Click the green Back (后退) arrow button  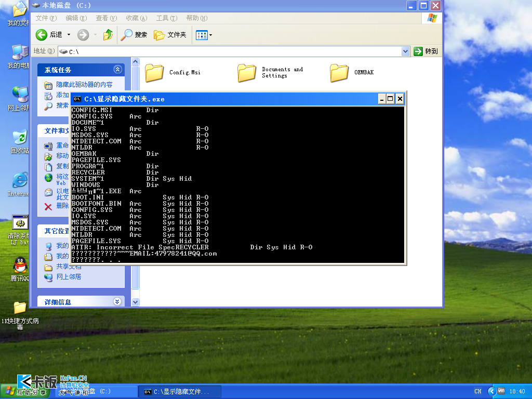(42, 35)
